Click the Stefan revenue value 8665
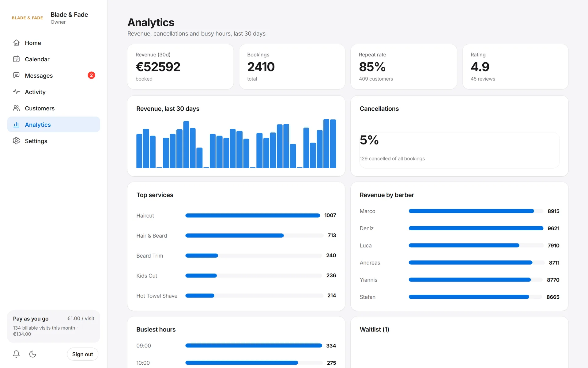 pos(553,297)
